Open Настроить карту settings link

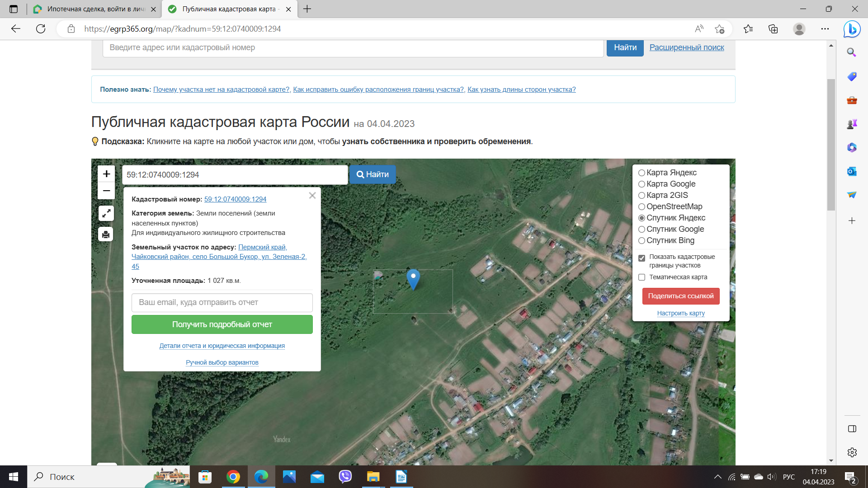[681, 313]
